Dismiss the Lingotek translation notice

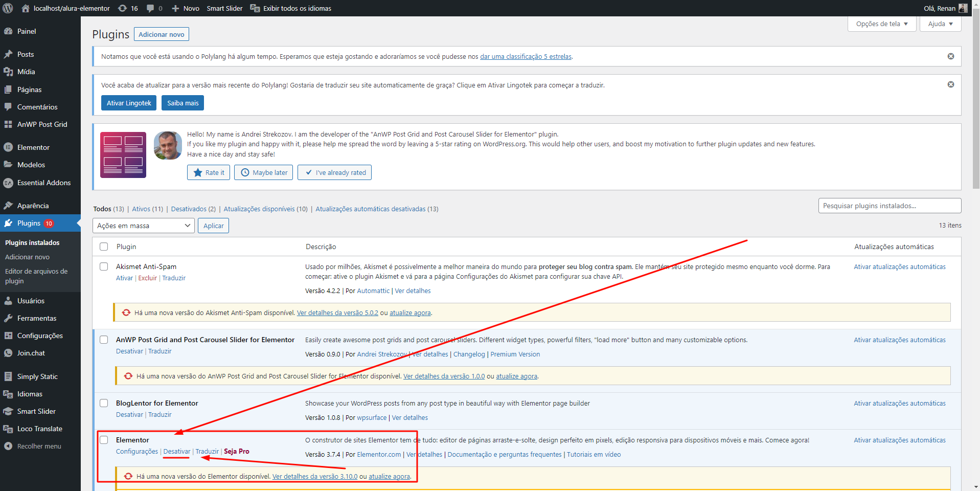[951, 84]
